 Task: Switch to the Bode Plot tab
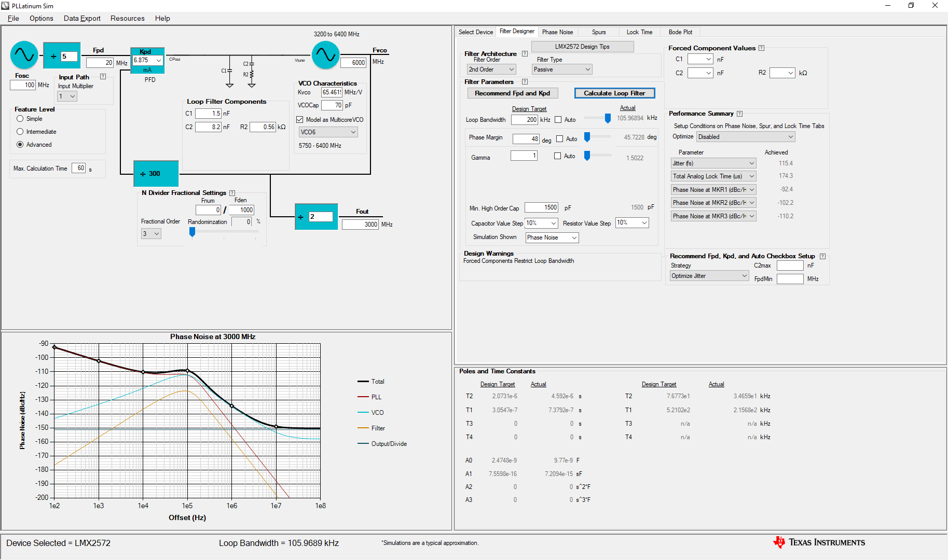[680, 32]
